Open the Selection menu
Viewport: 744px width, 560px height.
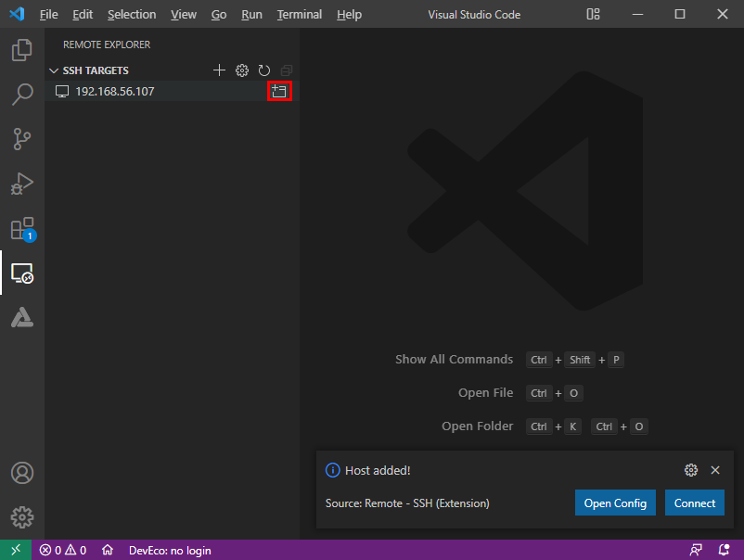click(x=132, y=15)
